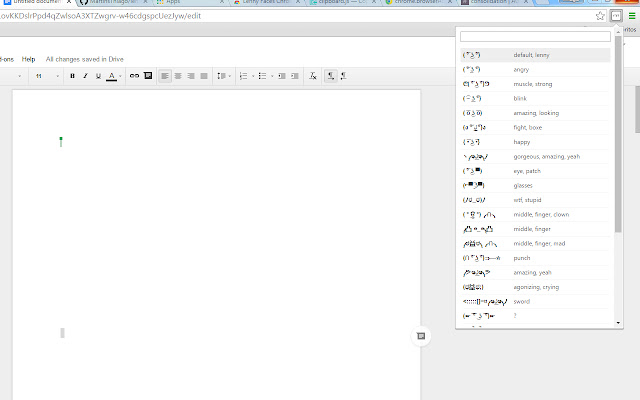Choose the eye, patch face
This screenshot has height=400, width=640.
(x=535, y=171)
